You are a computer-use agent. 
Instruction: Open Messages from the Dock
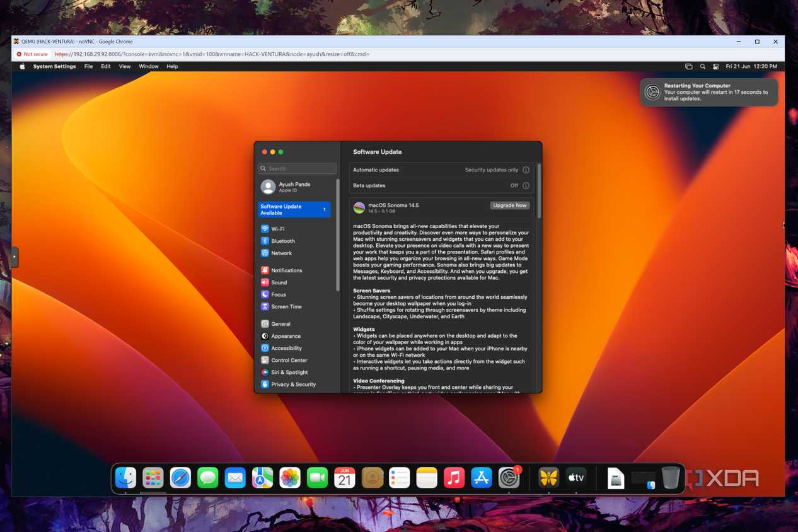click(x=207, y=478)
